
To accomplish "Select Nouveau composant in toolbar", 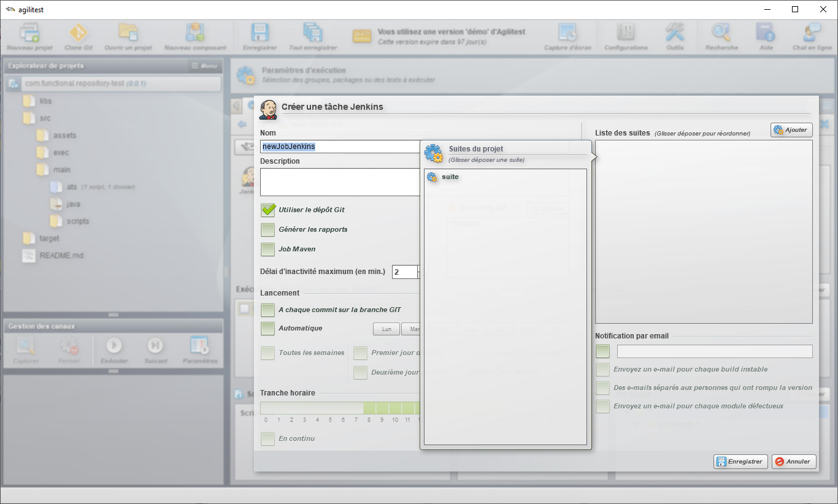I will tap(195, 32).
